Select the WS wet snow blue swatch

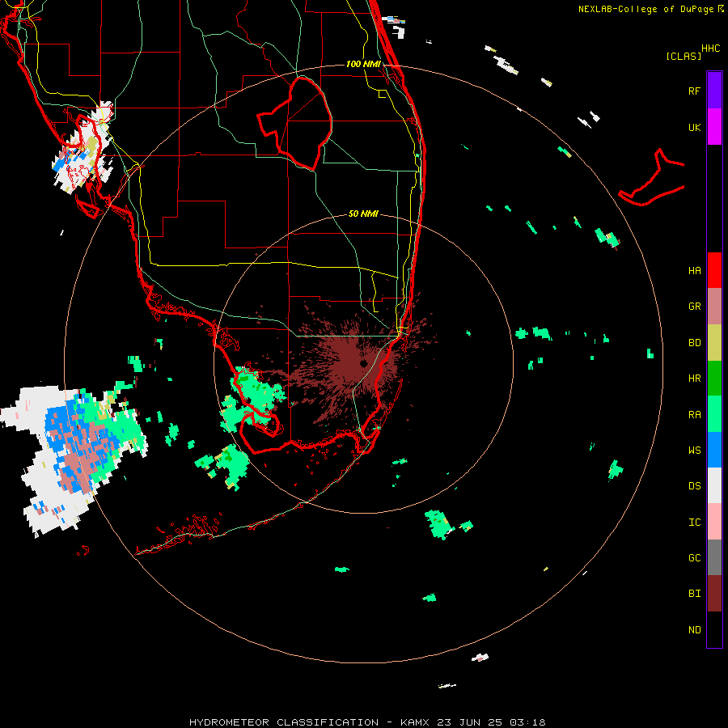click(x=714, y=450)
